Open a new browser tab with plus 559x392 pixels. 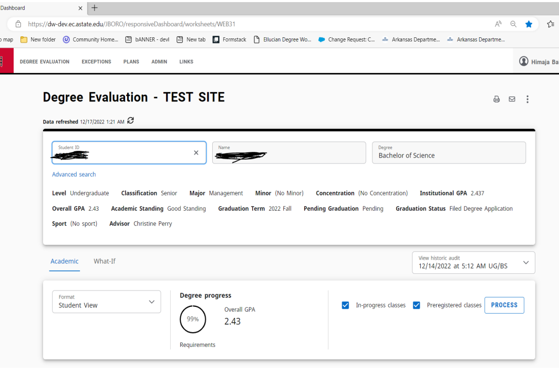pyautogui.click(x=95, y=8)
